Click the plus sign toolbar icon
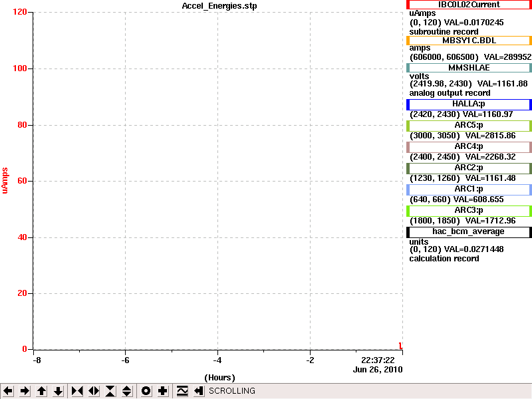The image size is (532, 399). tap(162, 391)
